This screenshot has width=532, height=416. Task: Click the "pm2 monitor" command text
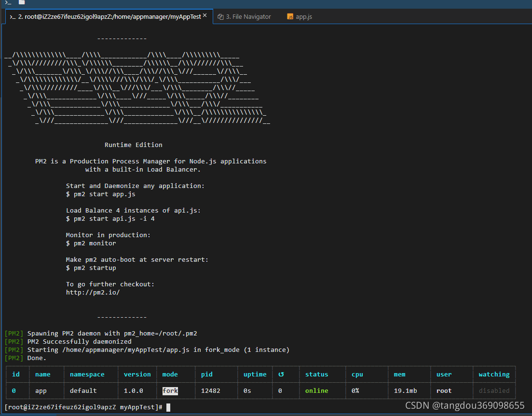pyautogui.click(x=95, y=243)
